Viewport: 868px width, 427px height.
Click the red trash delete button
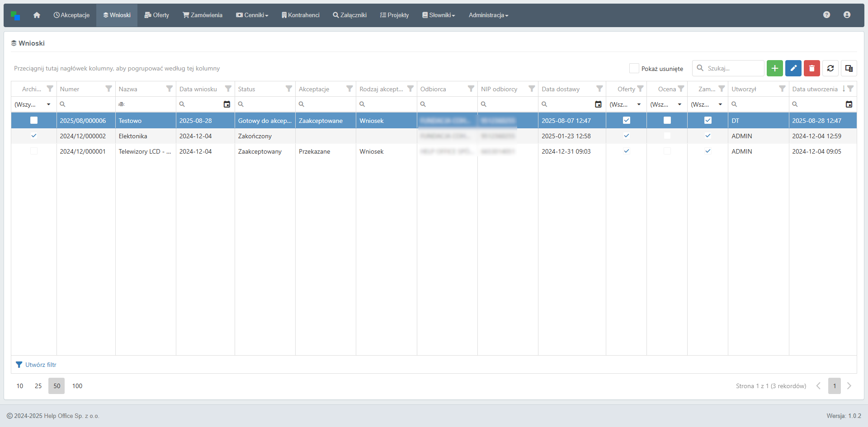(811, 68)
